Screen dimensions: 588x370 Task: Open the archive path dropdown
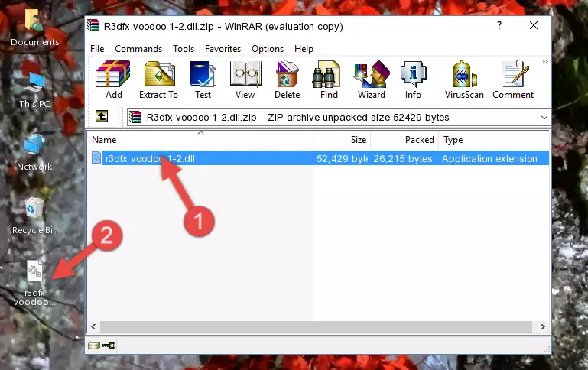[x=544, y=118]
